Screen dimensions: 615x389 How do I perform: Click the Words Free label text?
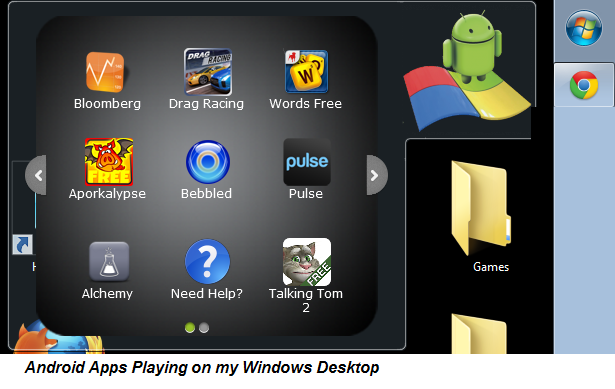click(x=306, y=104)
